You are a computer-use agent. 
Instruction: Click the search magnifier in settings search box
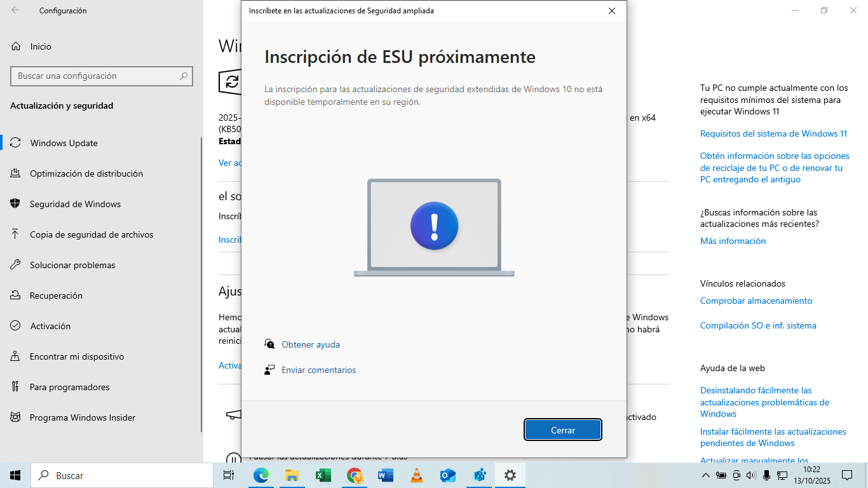click(x=184, y=76)
